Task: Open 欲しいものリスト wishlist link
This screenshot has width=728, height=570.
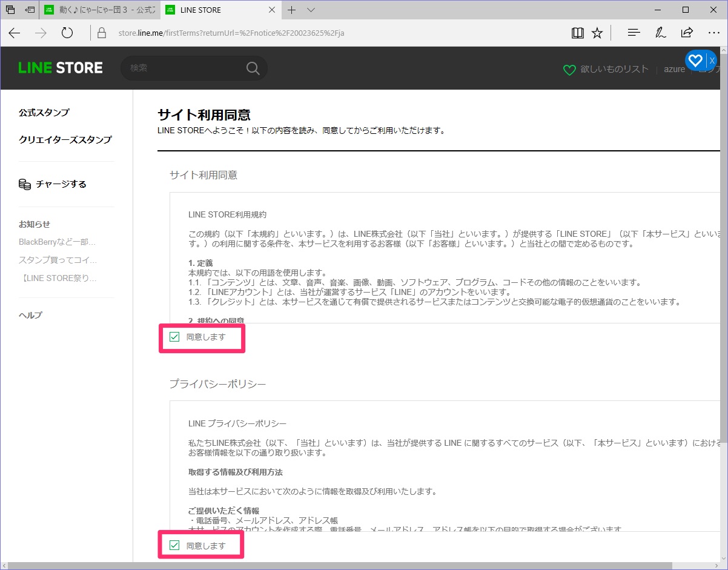Action: (614, 69)
